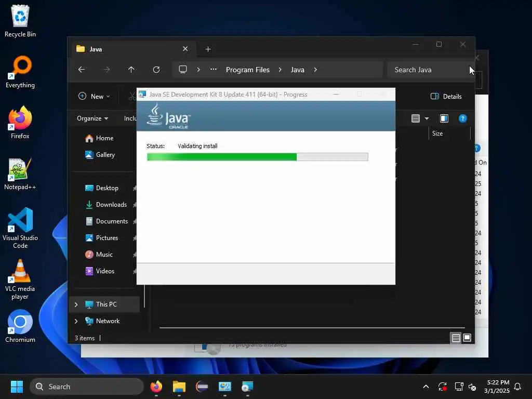This screenshot has height=399, width=532.
Task: Open the Java installer taskbar icon
Action: coord(247,387)
